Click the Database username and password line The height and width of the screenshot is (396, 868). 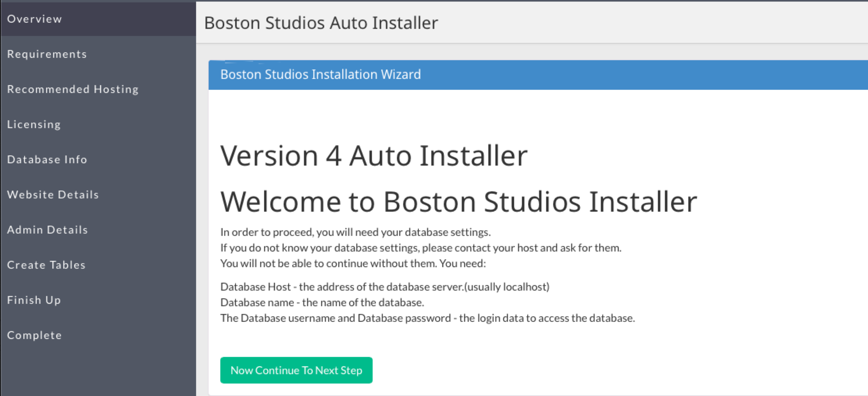click(427, 318)
